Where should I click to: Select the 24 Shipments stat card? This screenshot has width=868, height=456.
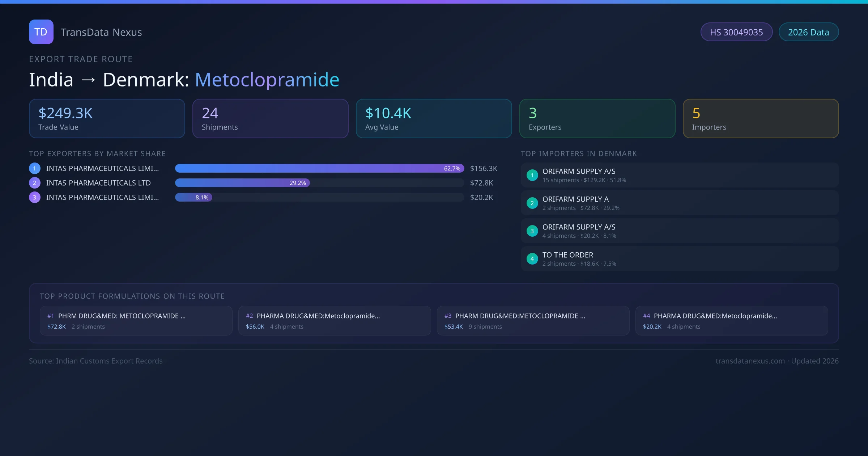coord(270,119)
